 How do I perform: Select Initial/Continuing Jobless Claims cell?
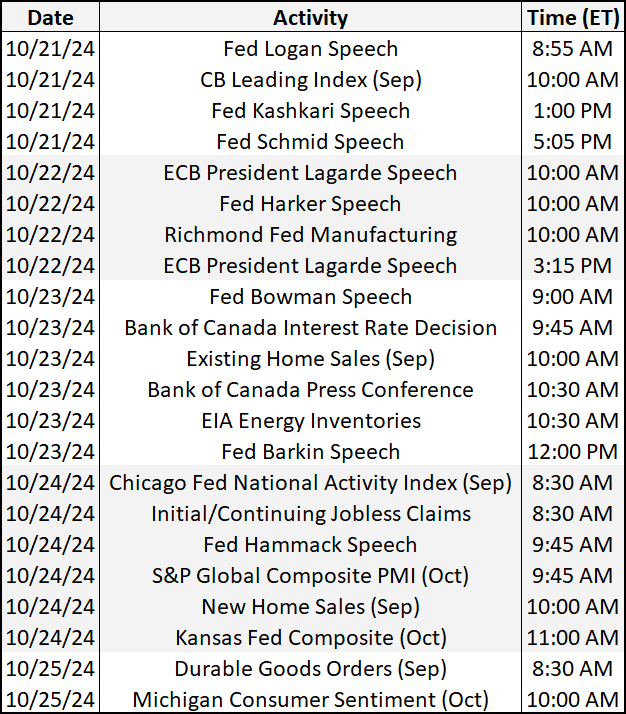point(310,514)
